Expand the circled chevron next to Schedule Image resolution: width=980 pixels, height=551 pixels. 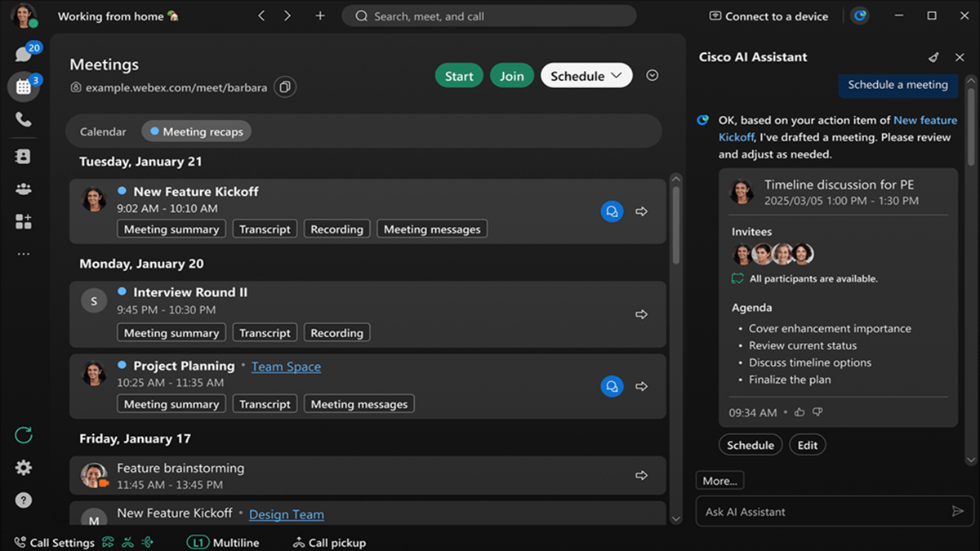(x=652, y=75)
